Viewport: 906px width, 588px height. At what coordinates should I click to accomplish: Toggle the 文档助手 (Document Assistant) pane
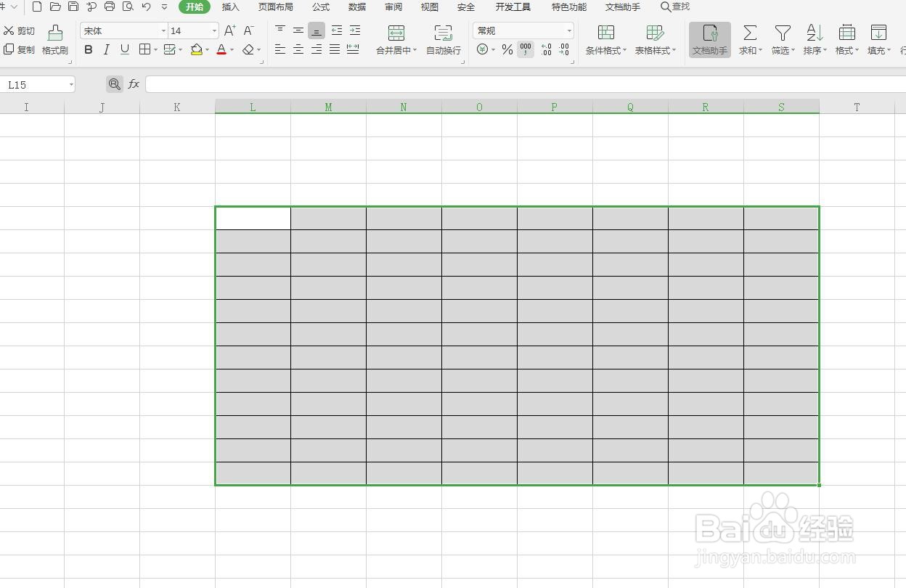coord(709,40)
